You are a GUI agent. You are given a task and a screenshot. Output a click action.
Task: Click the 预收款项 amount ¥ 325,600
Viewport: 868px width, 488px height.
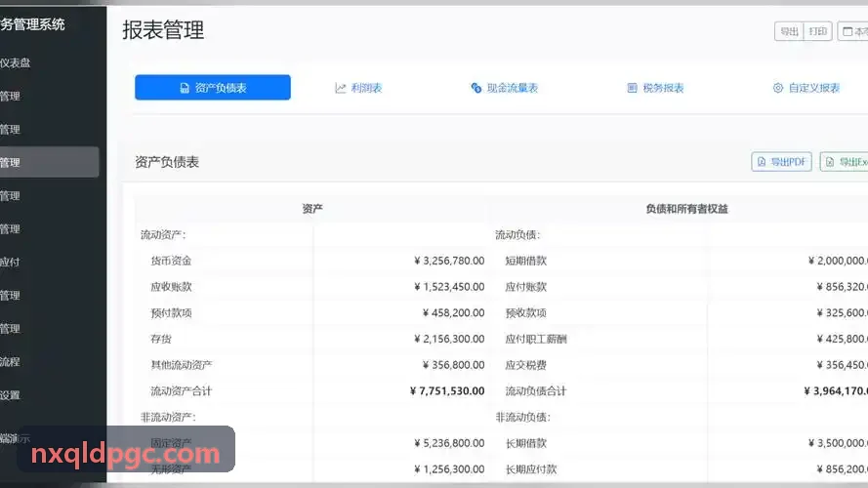pos(842,312)
